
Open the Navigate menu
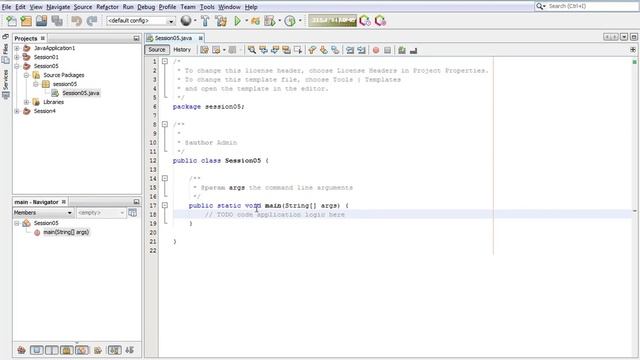coord(58,7)
